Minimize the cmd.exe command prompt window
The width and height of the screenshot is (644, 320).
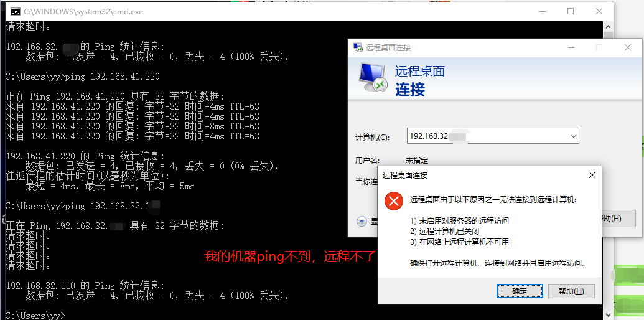tap(542, 11)
